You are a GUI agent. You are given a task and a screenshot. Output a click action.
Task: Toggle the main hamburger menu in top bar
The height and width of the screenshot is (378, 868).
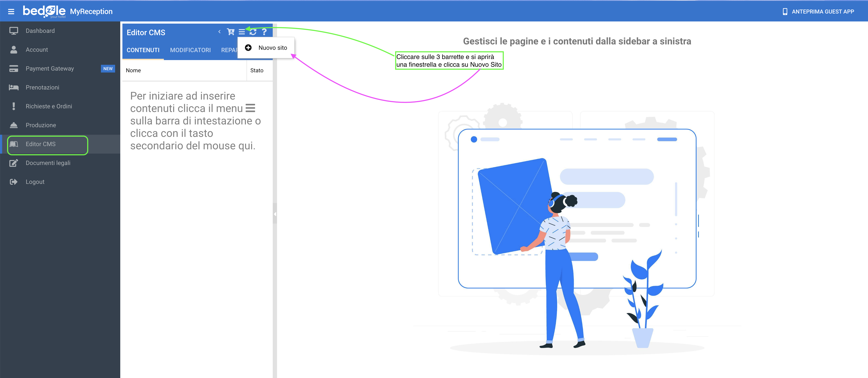(x=11, y=11)
